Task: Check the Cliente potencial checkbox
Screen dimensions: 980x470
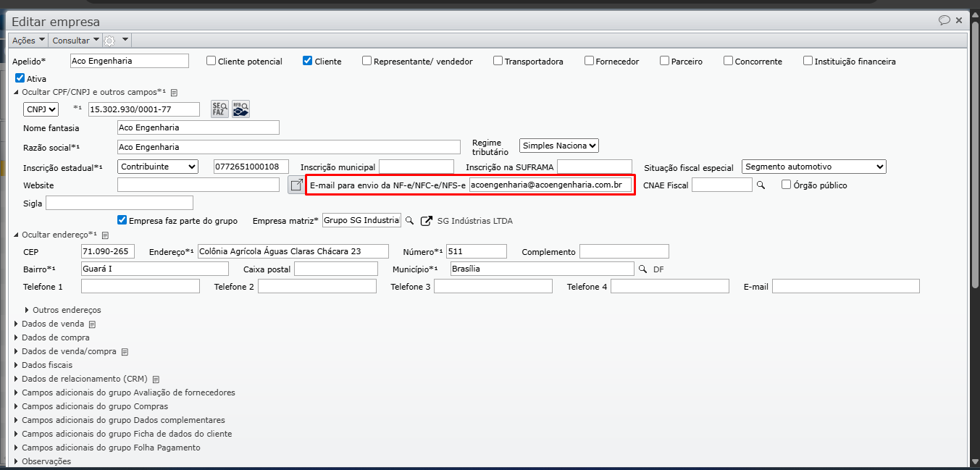Action: click(x=212, y=61)
